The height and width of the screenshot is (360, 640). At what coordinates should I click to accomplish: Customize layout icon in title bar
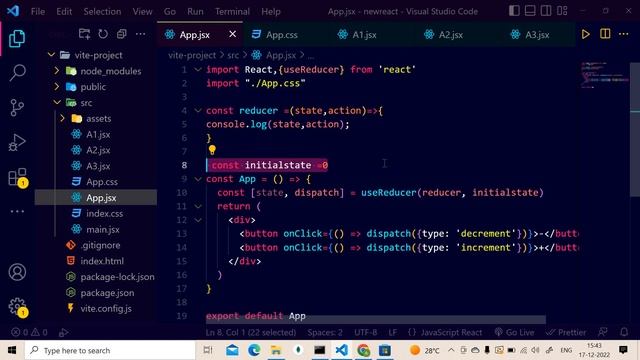click(562, 11)
